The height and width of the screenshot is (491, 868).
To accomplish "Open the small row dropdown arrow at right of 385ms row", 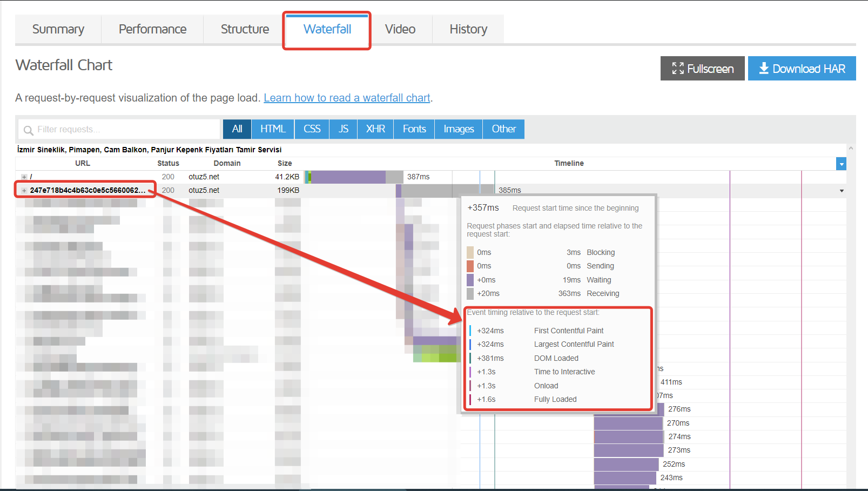I will pos(842,191).
